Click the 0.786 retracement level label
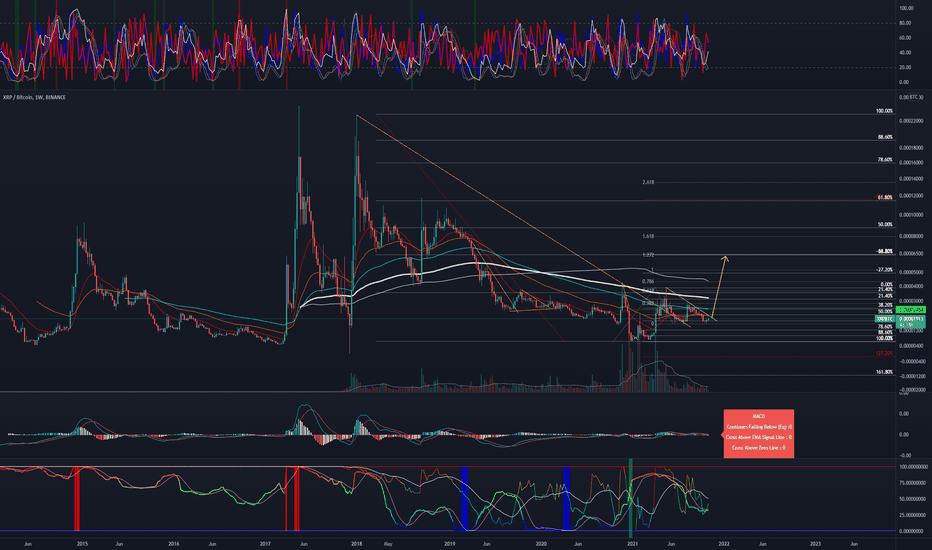Image resolution: width=932 pixels, height=550 pixels. pyautogui.click(x=648, y=281)
